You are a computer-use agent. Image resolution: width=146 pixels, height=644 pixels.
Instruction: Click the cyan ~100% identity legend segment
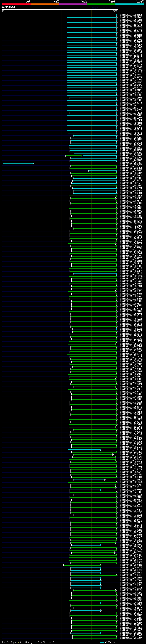[x=130, y=4]
